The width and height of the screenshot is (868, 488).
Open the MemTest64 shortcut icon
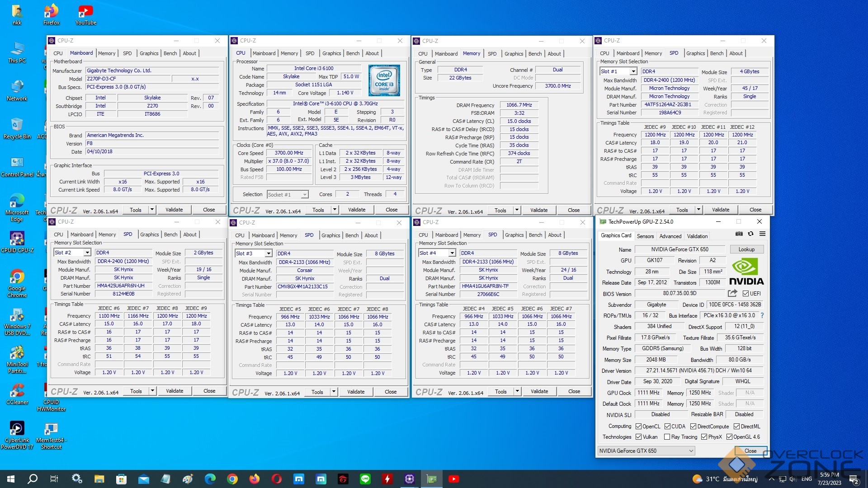[51, 436]
